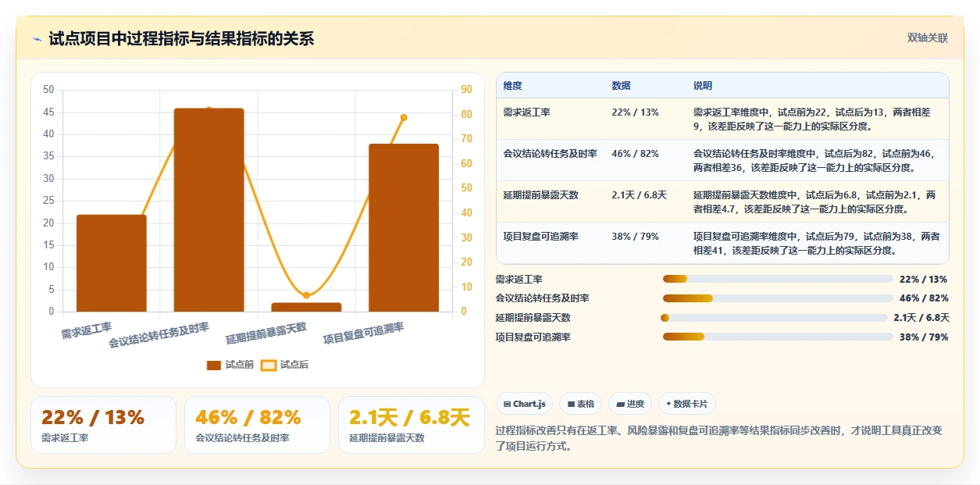Viewport: 980px width, 485px height.
Task: Click the 试点项目中过程指标与结果指标的关系 title
Action: point(181,39)
